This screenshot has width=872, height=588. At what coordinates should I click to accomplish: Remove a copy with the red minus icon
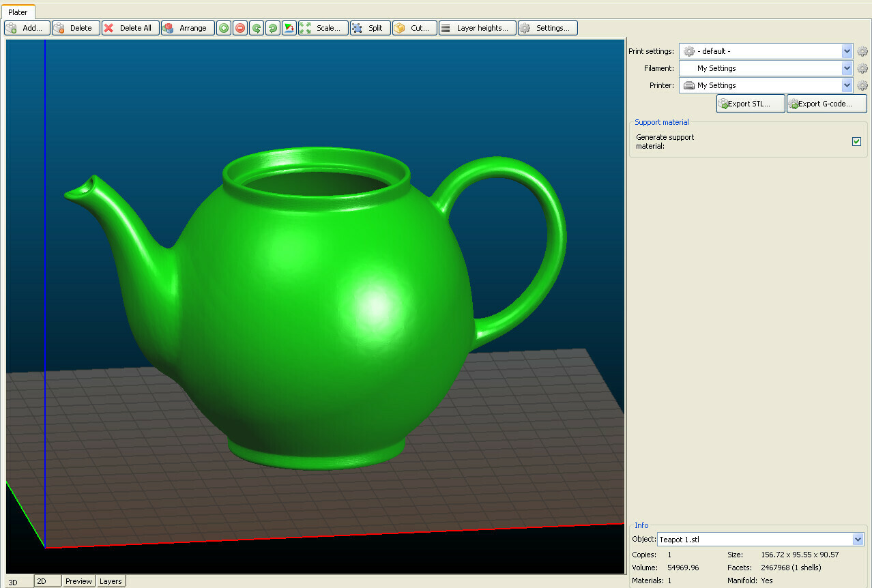(240, 28)
